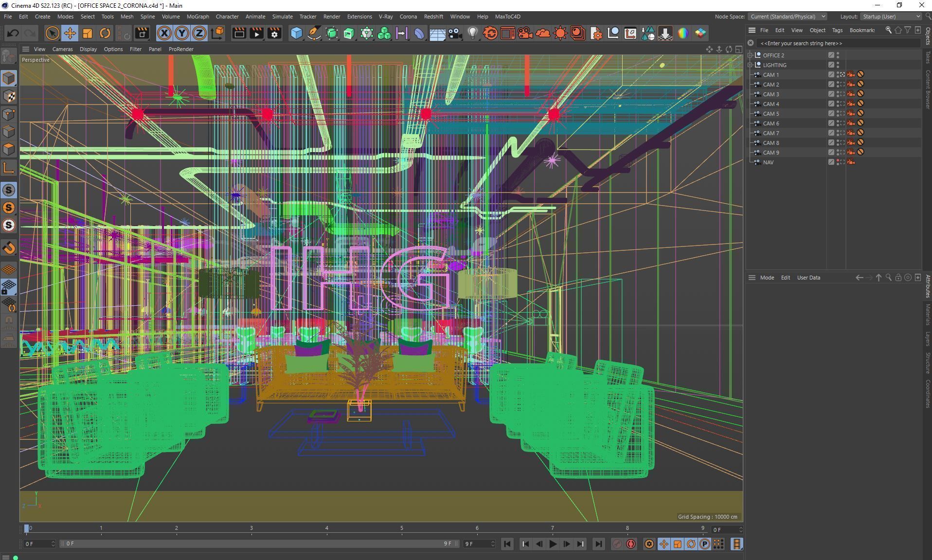The width and height of the screenshot is (932, 560).
Task: Click the orange cloud sky icon
Action: tap(543, 33)
